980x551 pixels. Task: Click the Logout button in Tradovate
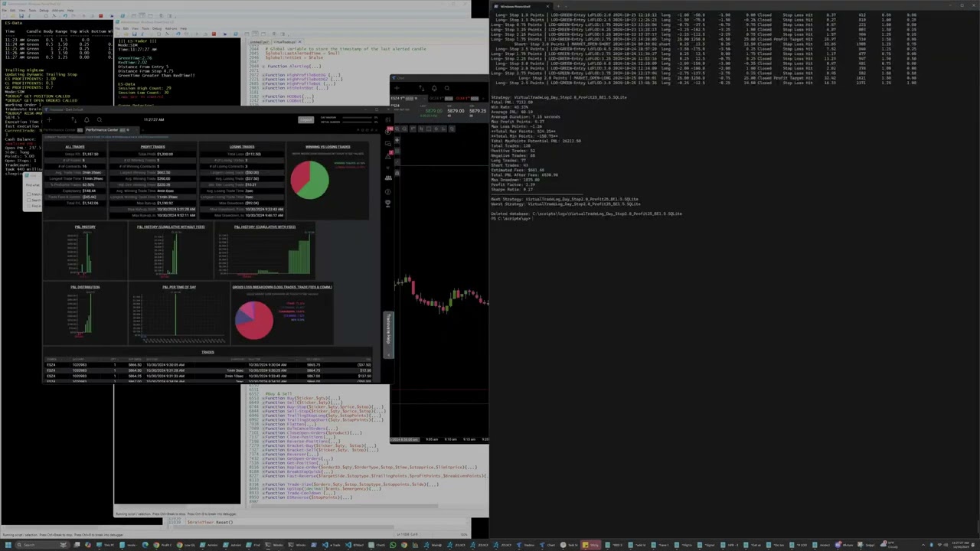306,119
